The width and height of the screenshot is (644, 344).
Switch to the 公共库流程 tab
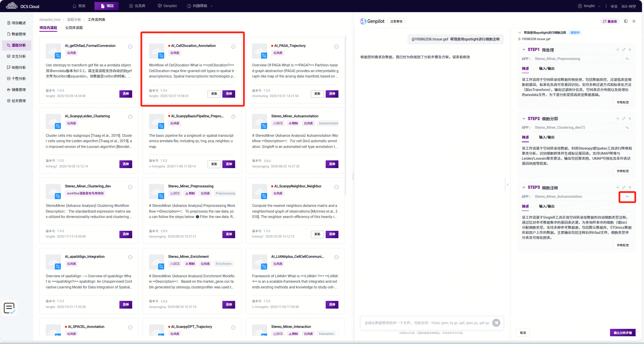(x=74, y=28)
